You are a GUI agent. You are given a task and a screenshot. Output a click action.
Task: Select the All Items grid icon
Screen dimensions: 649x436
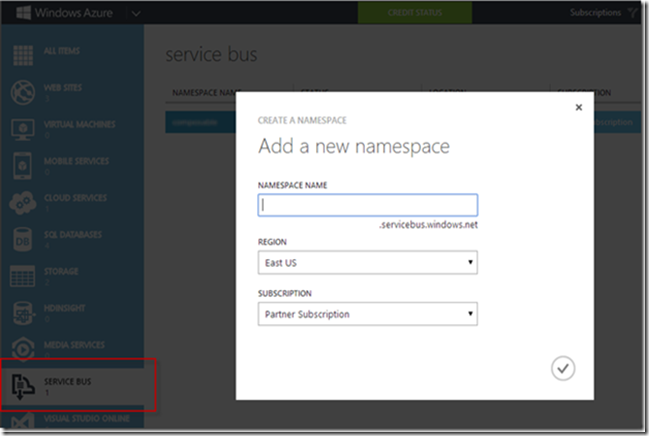tap(23, 55)
